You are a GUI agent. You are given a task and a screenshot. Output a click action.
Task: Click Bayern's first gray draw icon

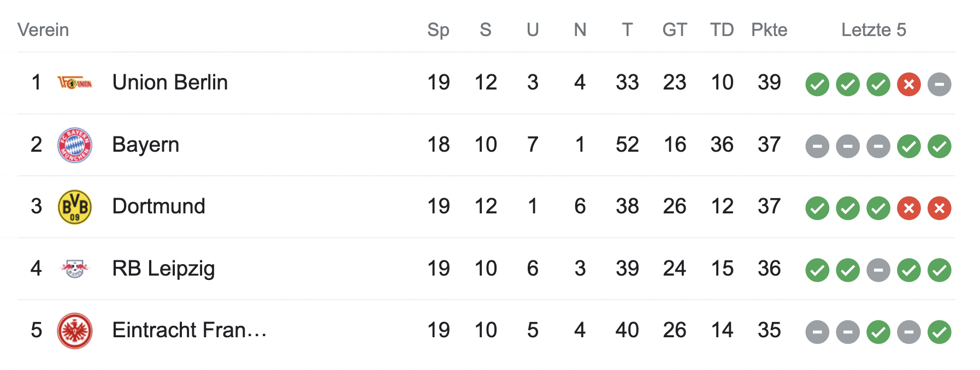pos(817,146)
